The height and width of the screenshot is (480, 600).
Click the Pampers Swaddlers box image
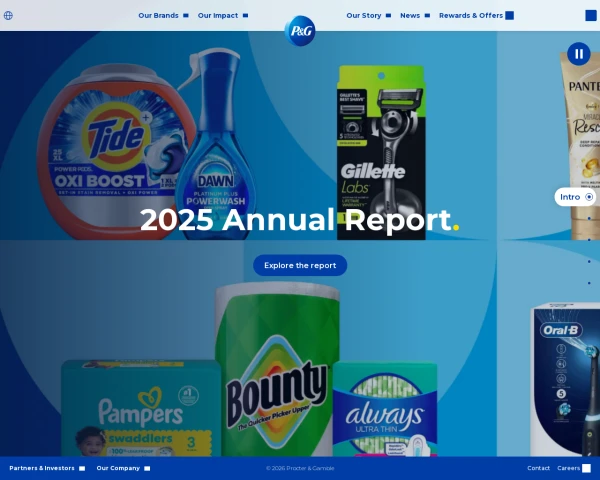click(x=141, y=408)
